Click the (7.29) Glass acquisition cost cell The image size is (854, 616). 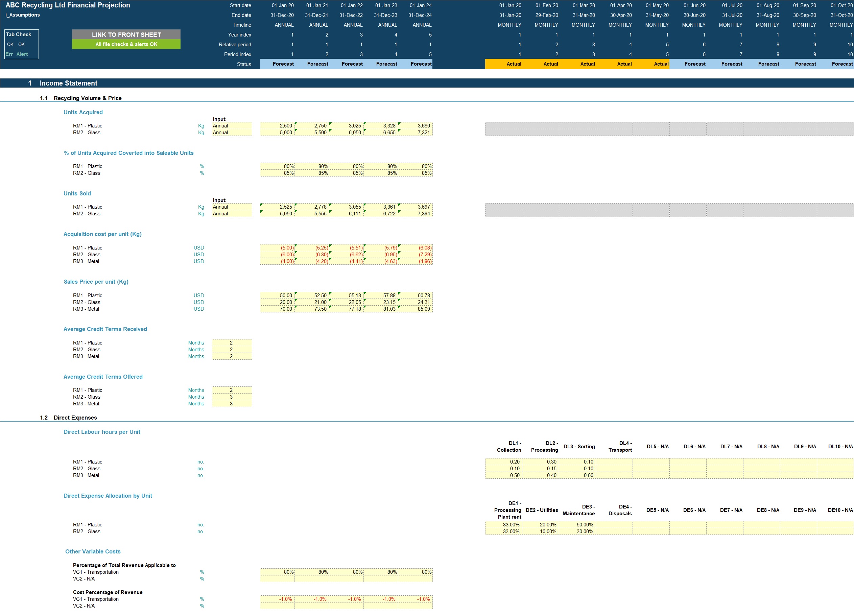click(x=415, y=255)
